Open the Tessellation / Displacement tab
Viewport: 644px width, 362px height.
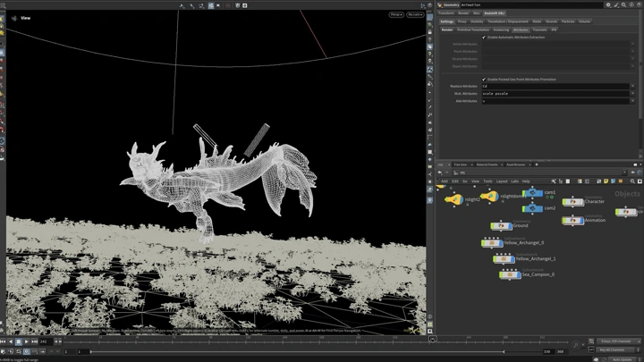[508, 21]
